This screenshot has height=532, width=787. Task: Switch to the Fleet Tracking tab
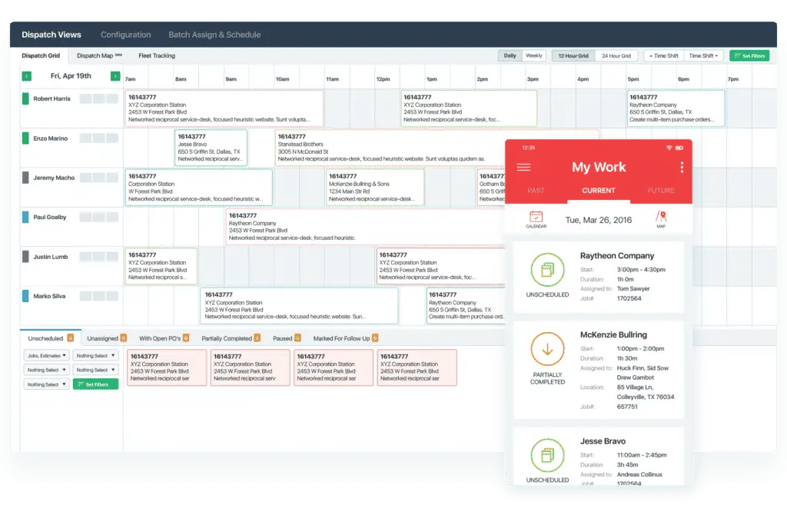click(x=157, y=55)
